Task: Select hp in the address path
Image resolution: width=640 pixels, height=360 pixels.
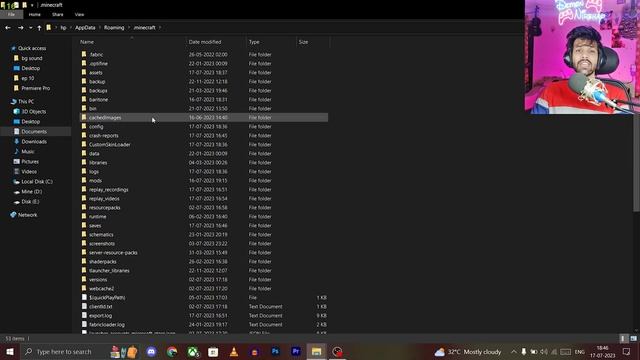Action: [63, 28]
